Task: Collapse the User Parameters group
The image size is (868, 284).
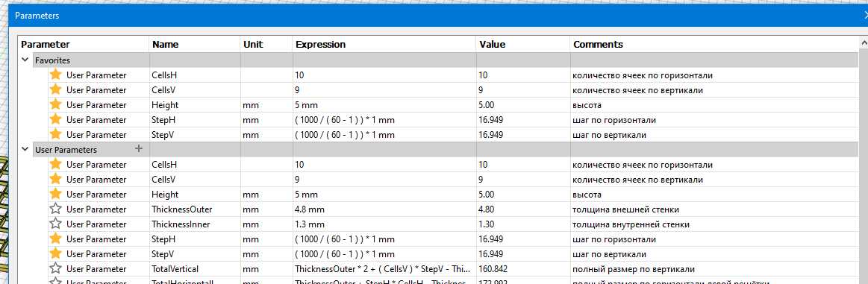Action: (25, 150)
